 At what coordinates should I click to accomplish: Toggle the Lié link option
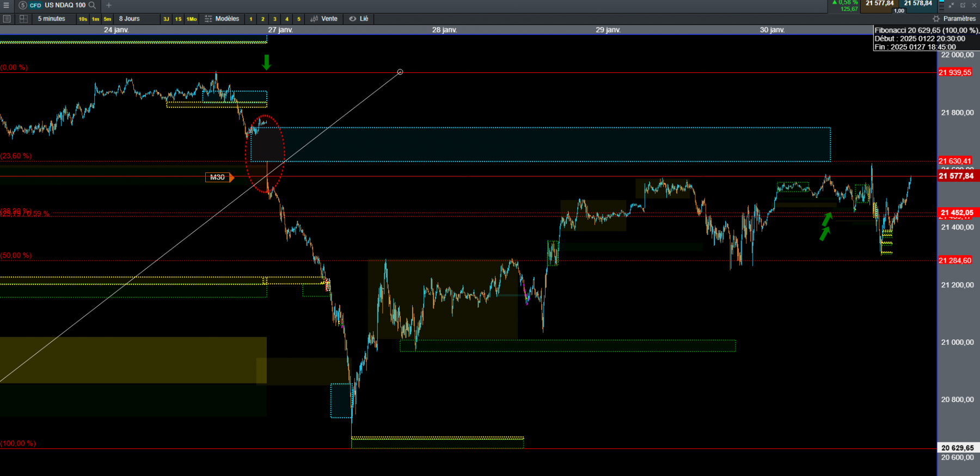pyautogui.click(x=359, y=18)
